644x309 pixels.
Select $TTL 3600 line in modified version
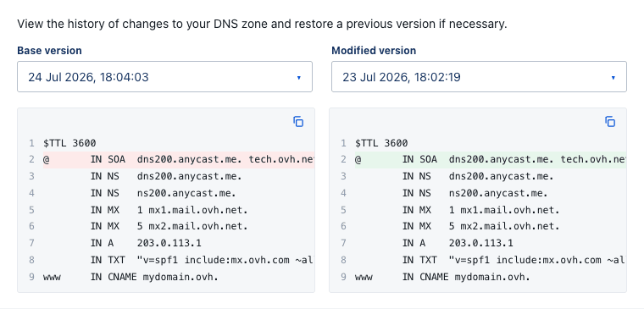point(381,143)
